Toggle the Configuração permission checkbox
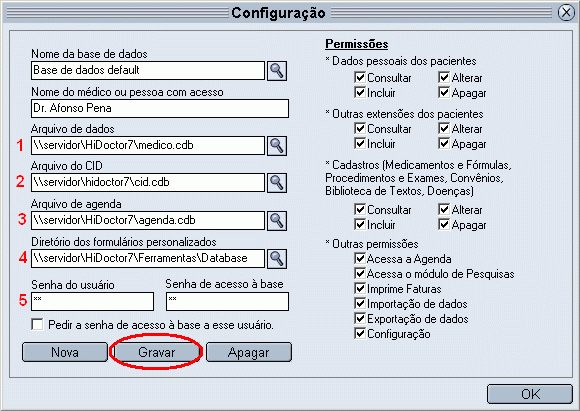The image size is (580, 411). coord(360,334)
